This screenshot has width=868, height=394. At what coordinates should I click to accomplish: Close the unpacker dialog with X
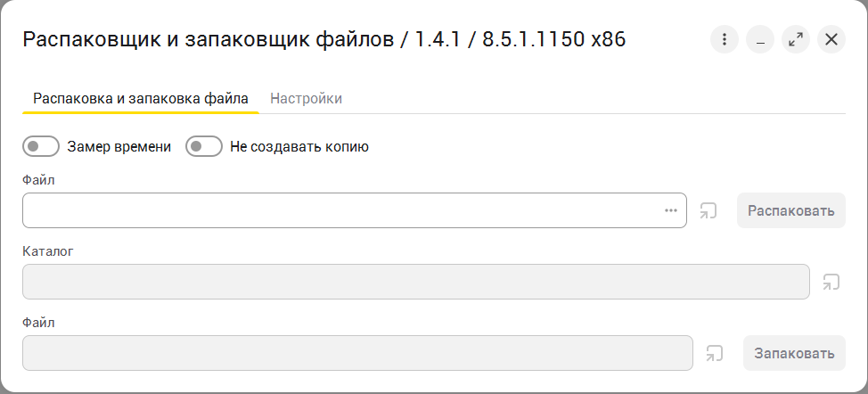[831, 39]
